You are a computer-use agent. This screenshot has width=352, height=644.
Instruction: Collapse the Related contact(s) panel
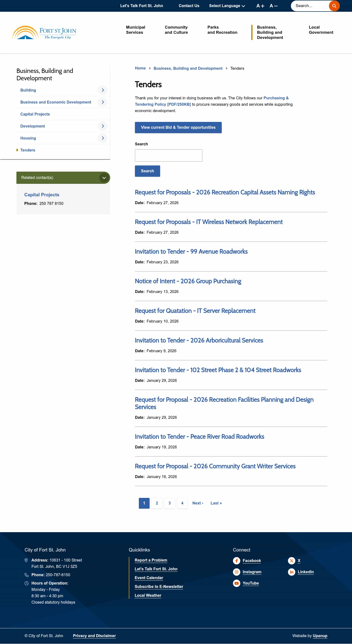[x=104, y=178]
